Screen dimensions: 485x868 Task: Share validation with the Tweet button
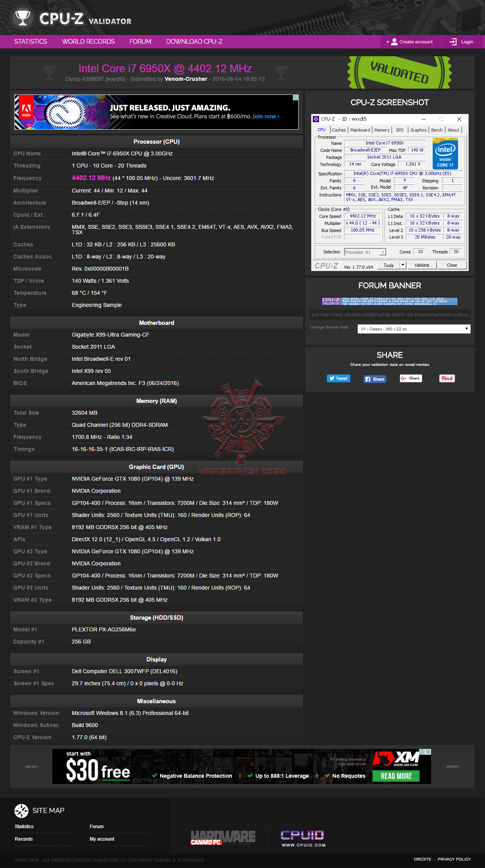[339, 378]
